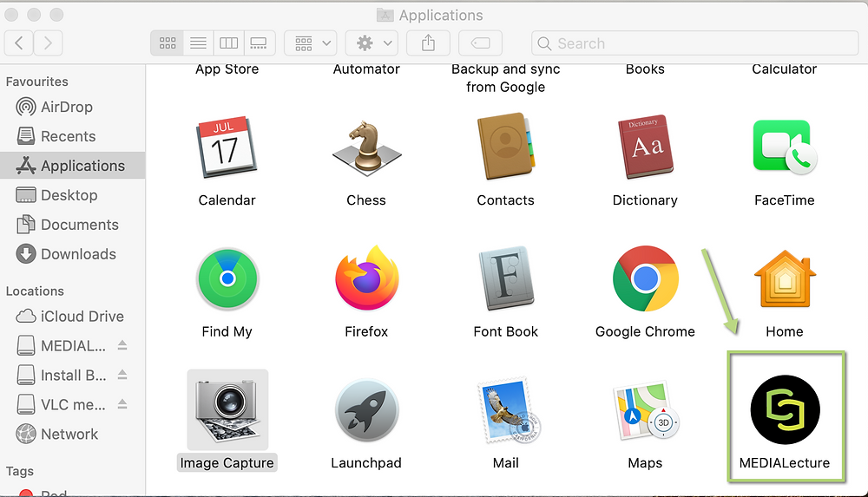Open Network in the sidebar
This screenshot has width=868, height=497.
point(73,434)
